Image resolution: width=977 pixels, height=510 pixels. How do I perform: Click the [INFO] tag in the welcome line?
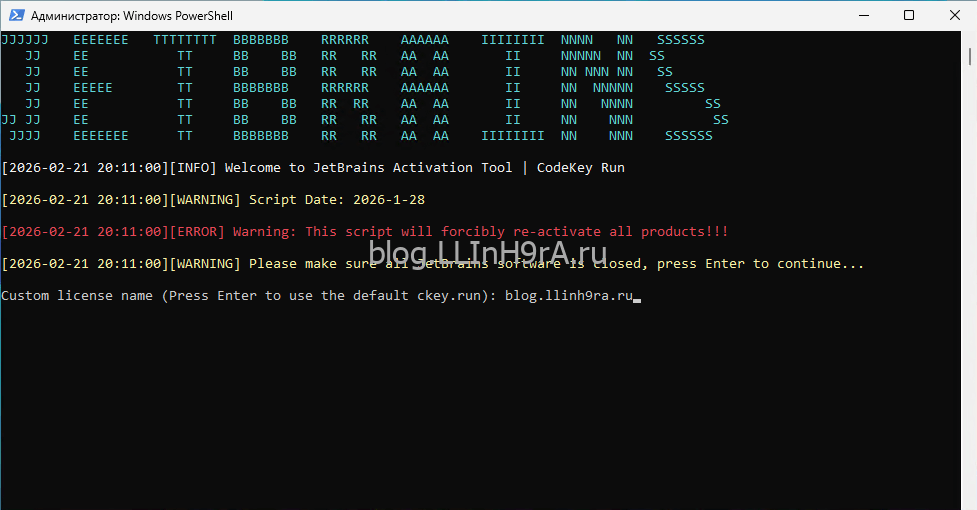[x=193, y=168]
